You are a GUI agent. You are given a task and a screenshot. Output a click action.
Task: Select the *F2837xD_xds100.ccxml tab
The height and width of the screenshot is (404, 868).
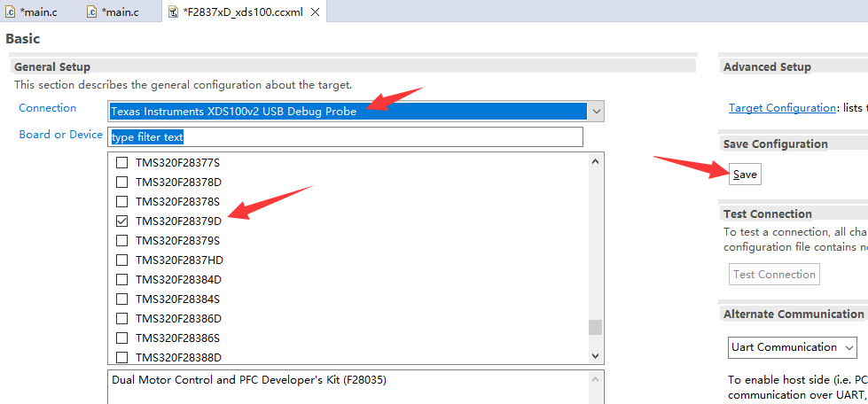(x=243, y=12)
